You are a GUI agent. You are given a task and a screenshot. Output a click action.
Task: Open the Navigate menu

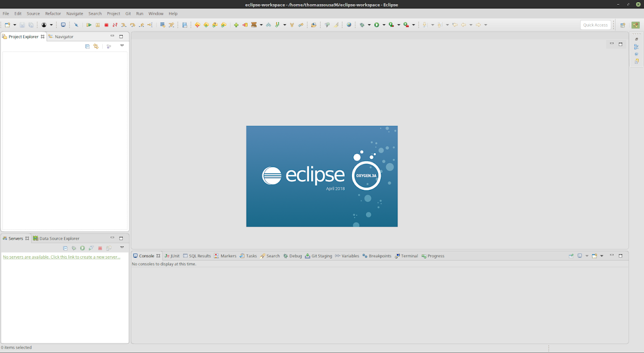pyautogui.click(x=75, y=14)
